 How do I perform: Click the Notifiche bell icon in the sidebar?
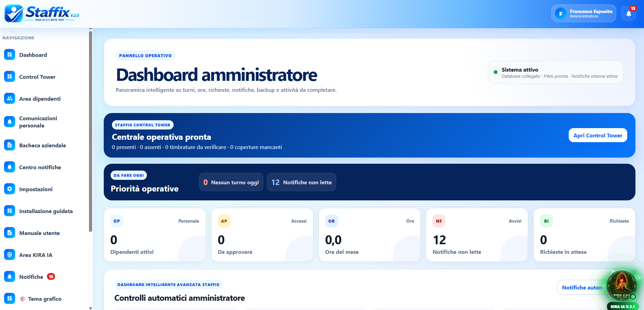coord(10,276)
